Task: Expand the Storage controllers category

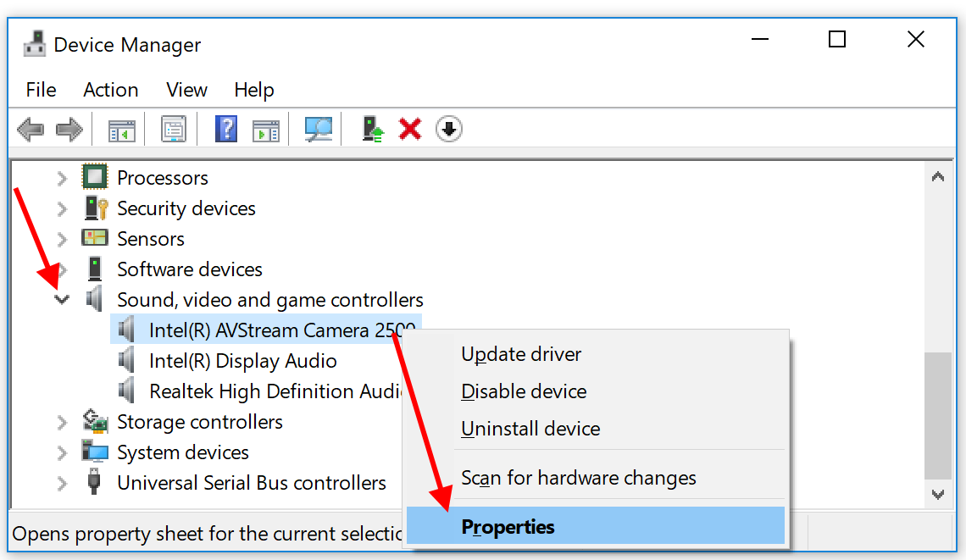Action: coord(61,421)
